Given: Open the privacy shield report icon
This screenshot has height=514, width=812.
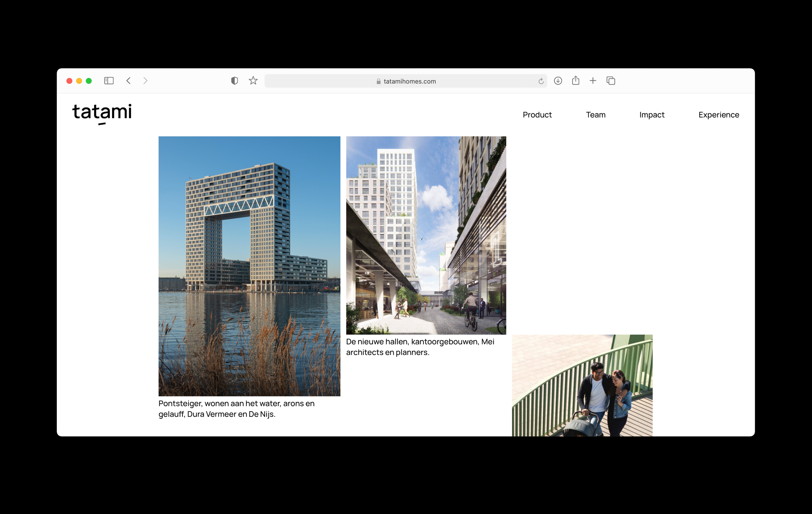Looking at the screenshot, I should pos(235,81).
